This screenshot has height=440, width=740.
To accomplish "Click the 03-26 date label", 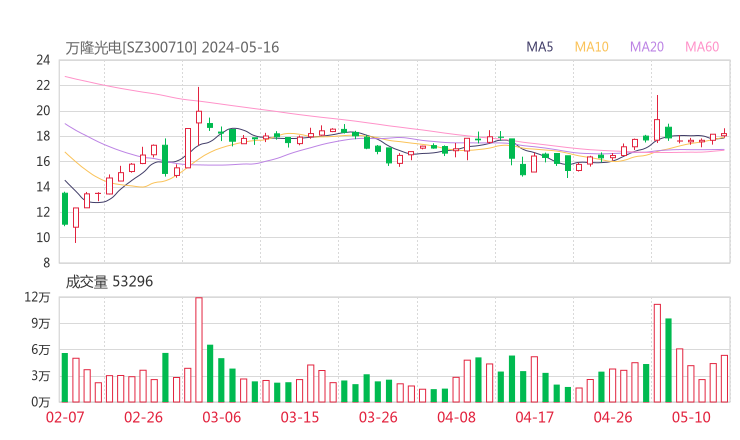I will (378, 417).
